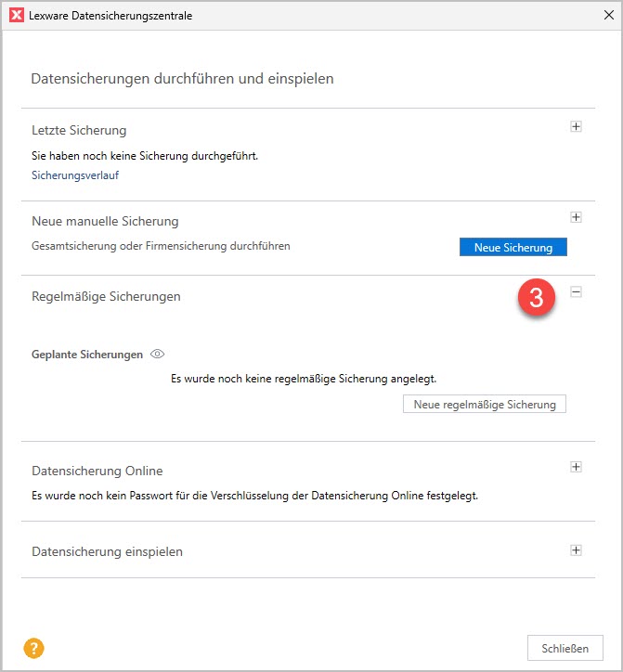Click the Geplante Sicherungen label

(87, 355)
